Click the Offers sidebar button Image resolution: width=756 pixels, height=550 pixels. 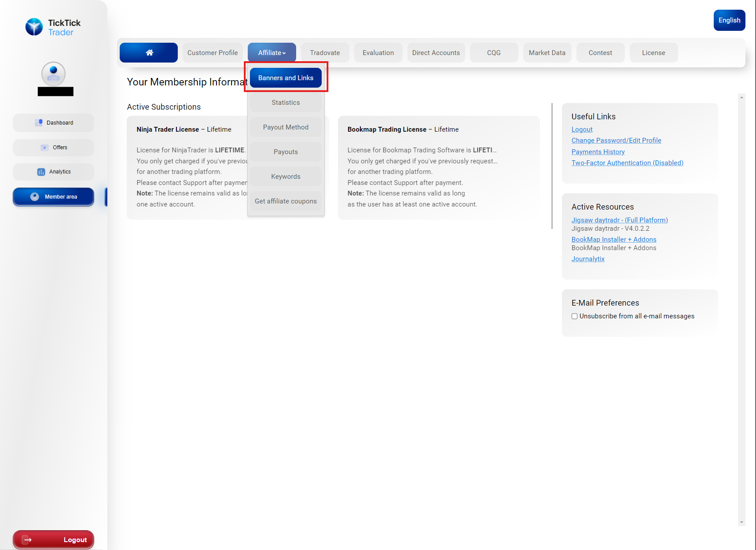[53, 148]
